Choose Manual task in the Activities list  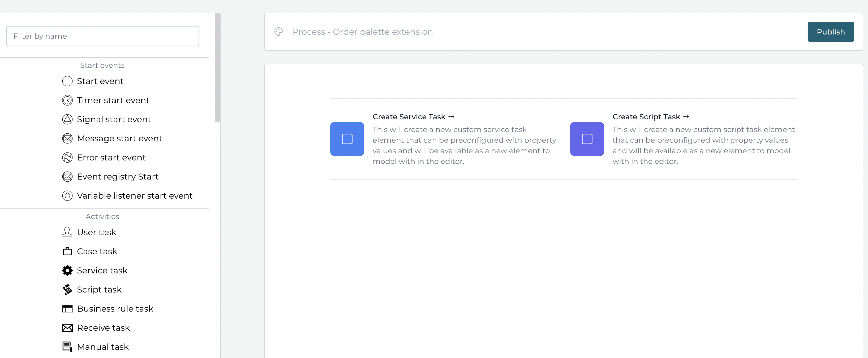(103, 347)
